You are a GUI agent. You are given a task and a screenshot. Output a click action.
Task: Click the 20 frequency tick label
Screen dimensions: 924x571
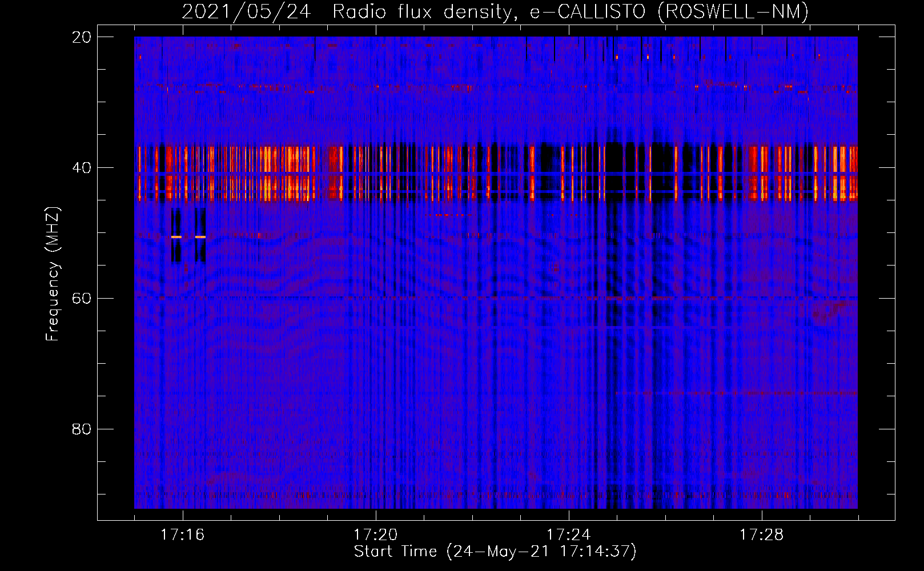click(x=82, y=37)
